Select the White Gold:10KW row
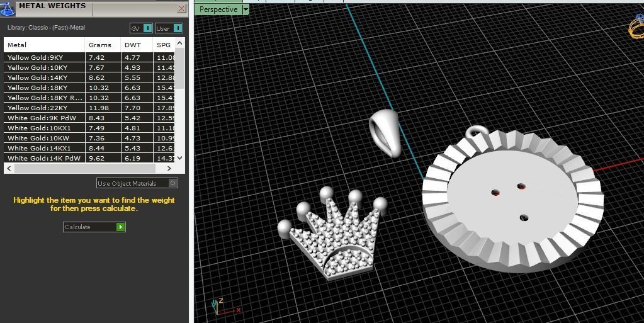The width and height of the screenshot is (644, 323). (x=89, y=138)
